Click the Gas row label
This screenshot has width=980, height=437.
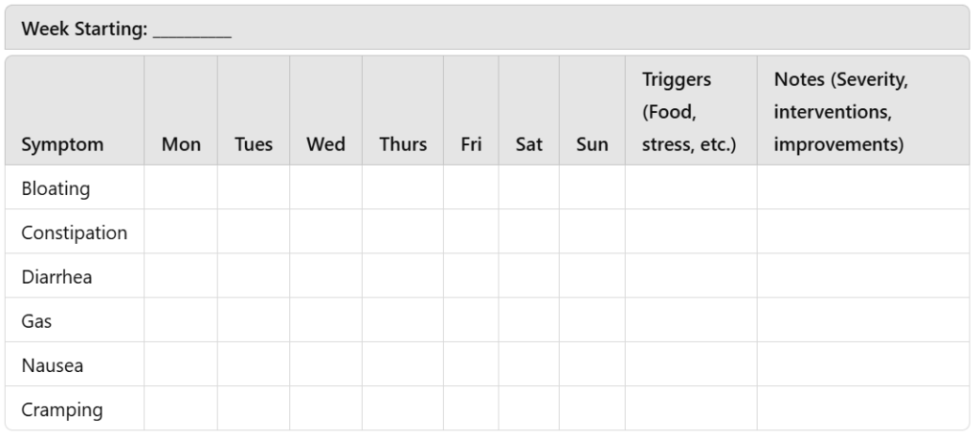[x=36, y=320]
